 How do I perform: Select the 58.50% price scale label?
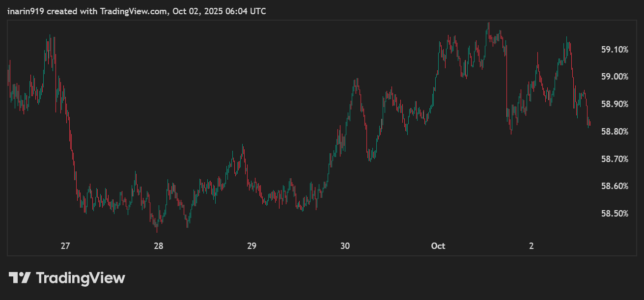coord(615,214)
